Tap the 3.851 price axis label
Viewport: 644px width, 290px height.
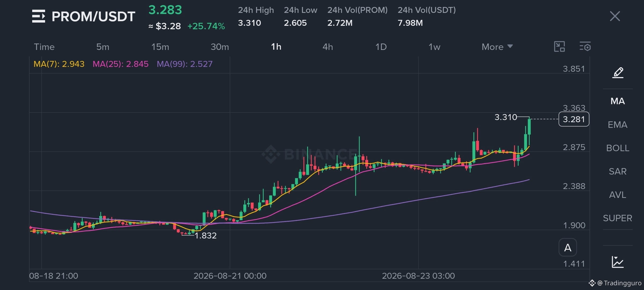pos(574,69)
